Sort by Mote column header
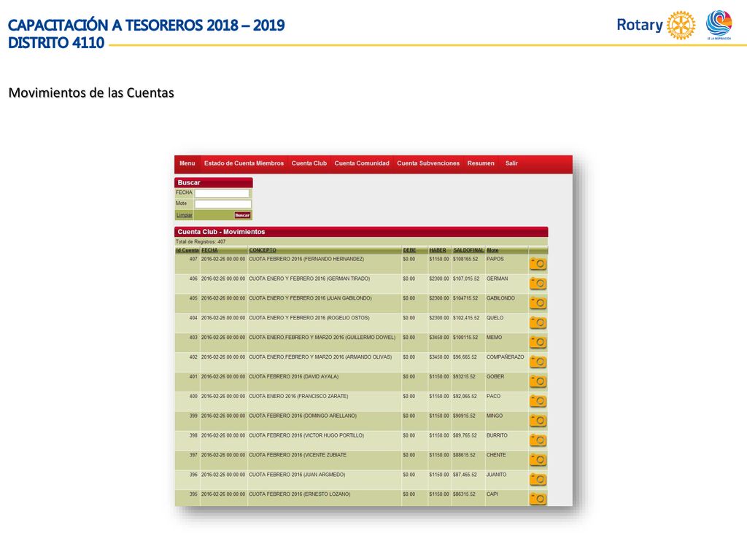Image resolution: width=747 pixels, height=560 pixels. (x=492, y=251)
